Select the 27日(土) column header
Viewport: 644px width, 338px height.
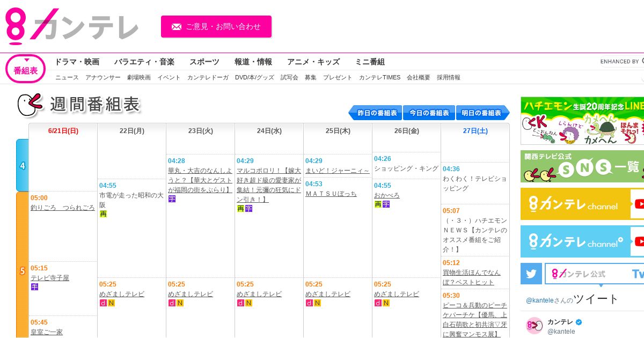pos(475,131)
